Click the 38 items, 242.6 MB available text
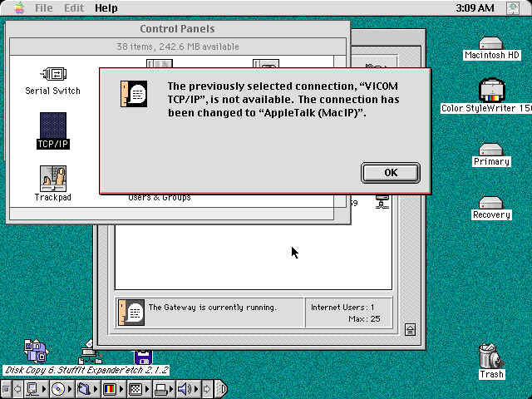The height and width of the screenshot is (399, 532). [178, 47]
